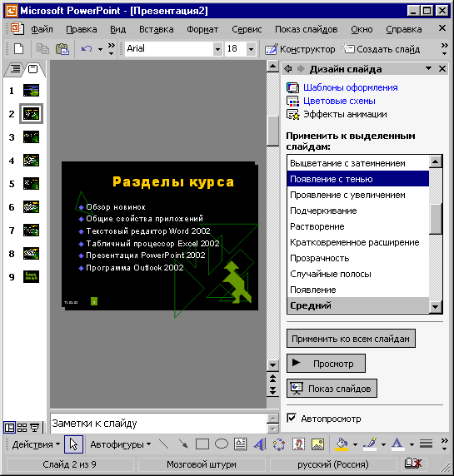Image resolution: width=454 pixels, height=476 pixels.
Task: Click the Undo arrow icon
Action: tap(87, 48)
